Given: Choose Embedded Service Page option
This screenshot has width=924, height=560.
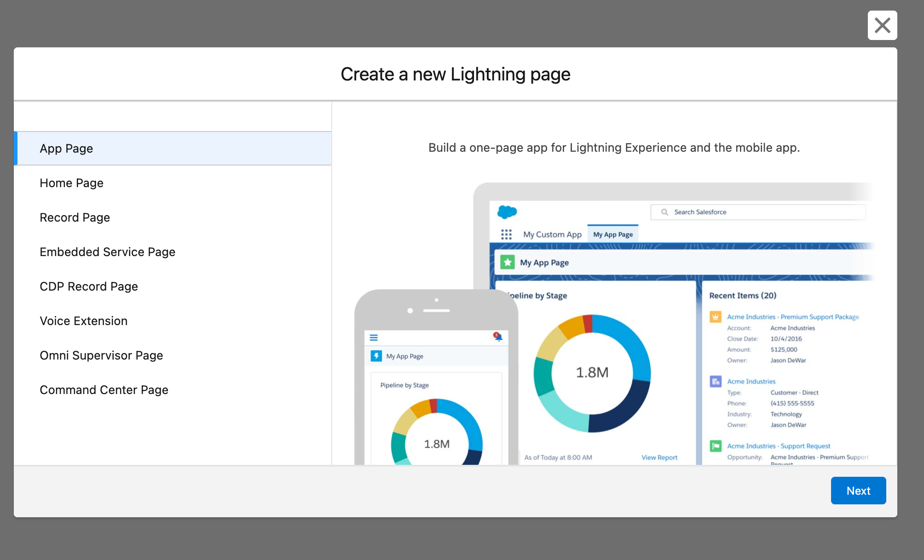Looking at the screenshot, I should coord(173,252).
